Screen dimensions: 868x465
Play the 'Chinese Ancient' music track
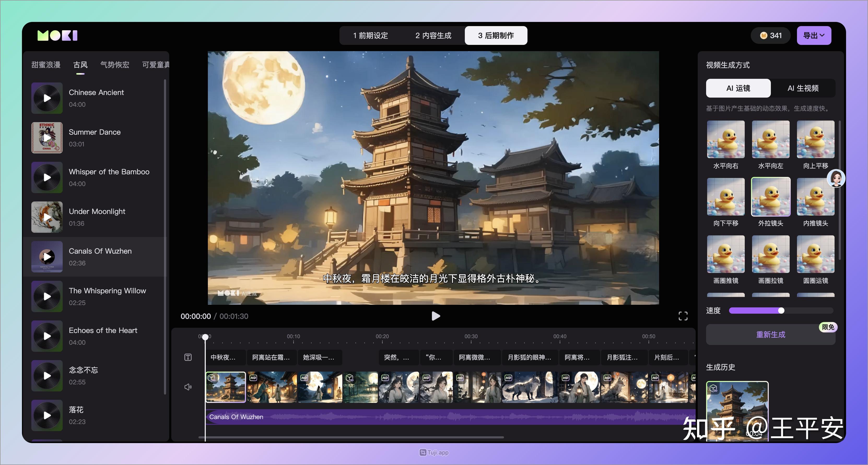click(x=47, y=98)
